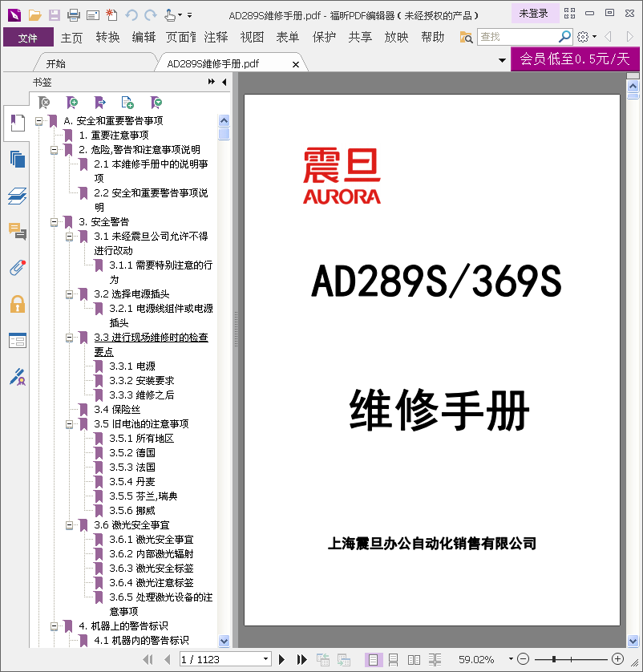The image size is (643, 672).
Task: Click the Open folder icon in quick toolbar
Action: [34, 15]
